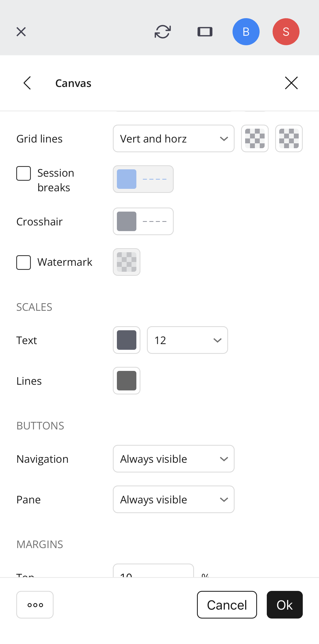Open the Grid lines dropdown
The image size is (319, 644).
(173, 139)
